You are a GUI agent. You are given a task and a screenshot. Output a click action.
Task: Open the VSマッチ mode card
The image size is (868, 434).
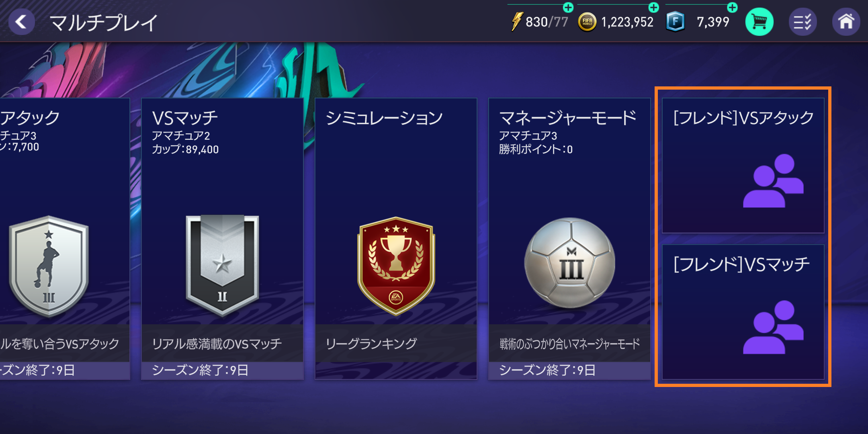point(223,239)
